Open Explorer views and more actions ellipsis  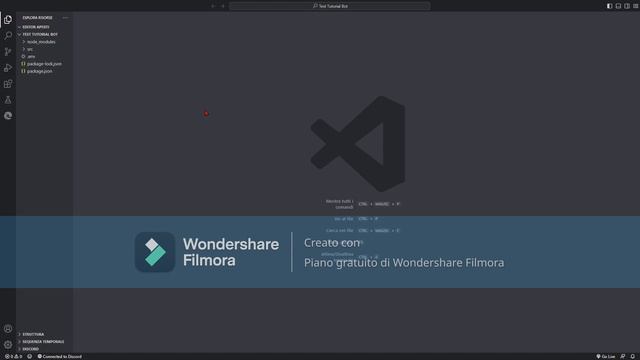click(x=65, y=18)
